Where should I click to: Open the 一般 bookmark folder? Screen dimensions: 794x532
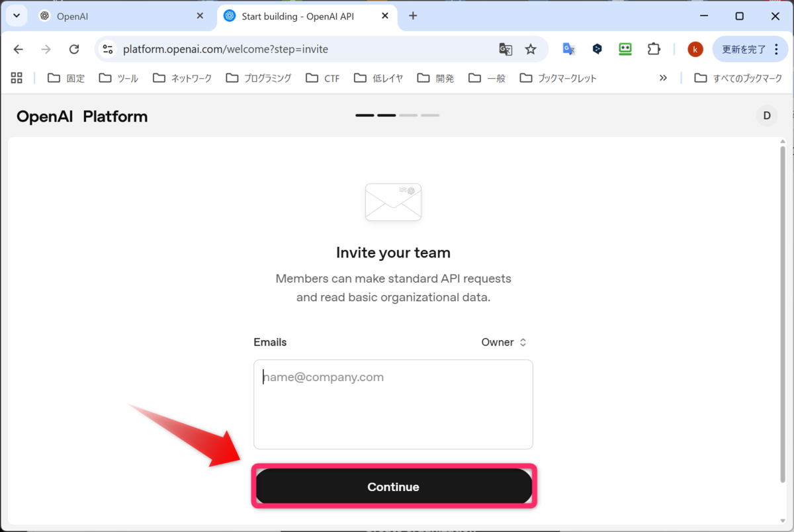coord(487,78)
